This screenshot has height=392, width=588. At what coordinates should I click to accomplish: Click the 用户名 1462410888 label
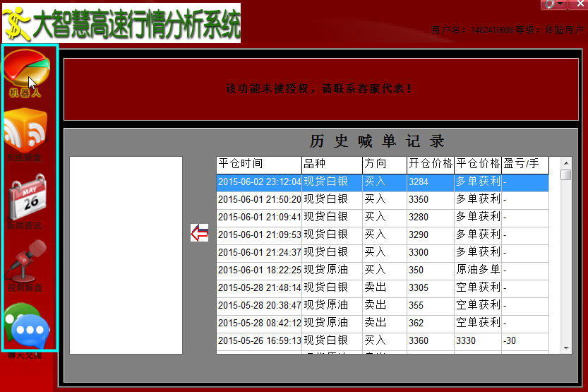coord(472,30)
